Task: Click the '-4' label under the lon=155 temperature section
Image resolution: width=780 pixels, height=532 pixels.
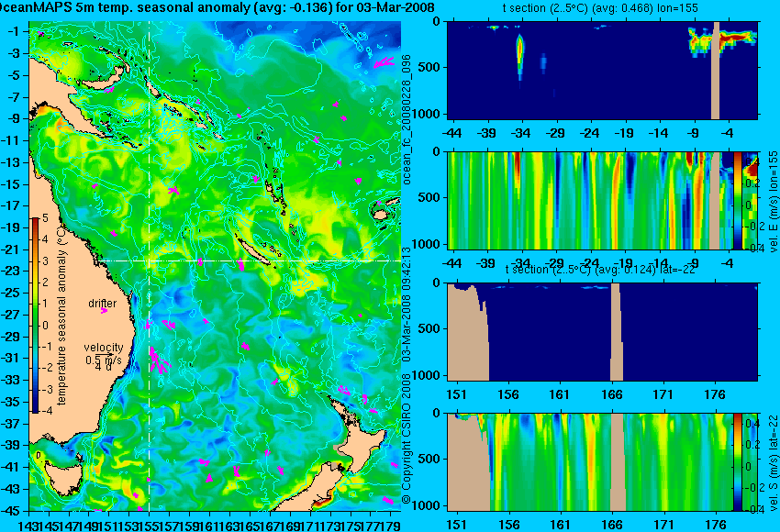Action: point(729,133)
